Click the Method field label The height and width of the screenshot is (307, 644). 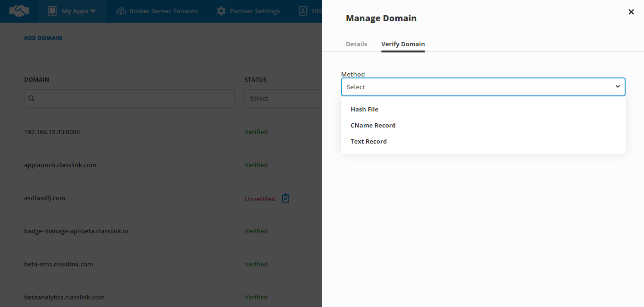pos(353,74)
